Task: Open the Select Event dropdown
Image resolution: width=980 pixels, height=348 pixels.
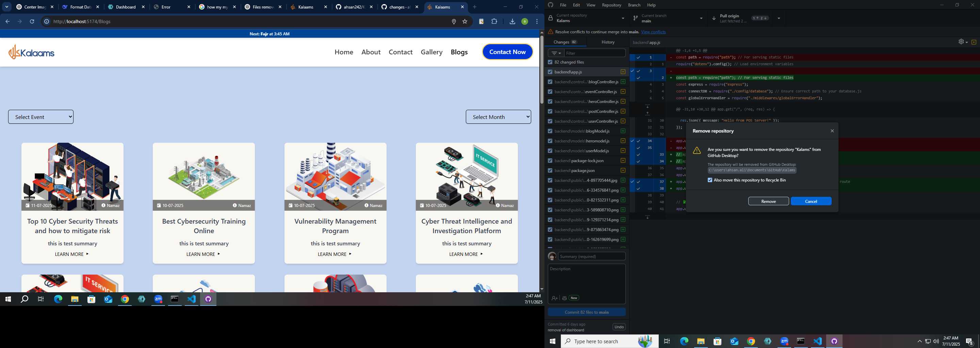Action: (41, 117)
